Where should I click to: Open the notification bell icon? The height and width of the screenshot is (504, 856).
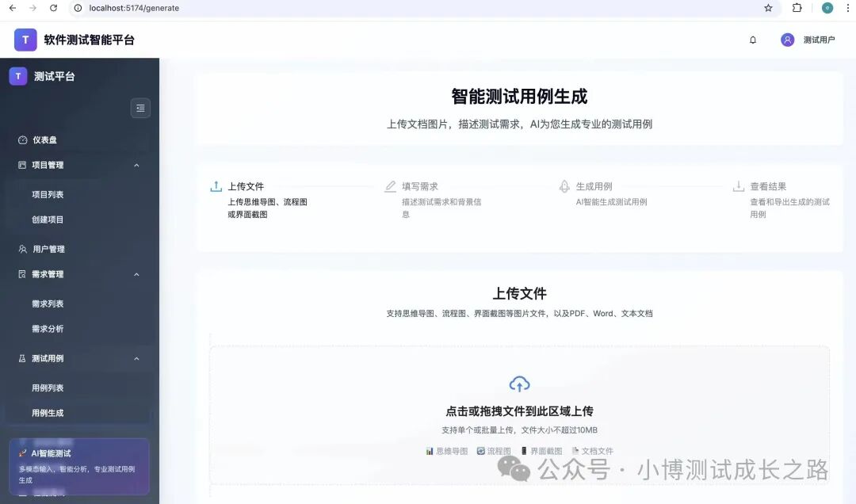click(x=753, y=39)
